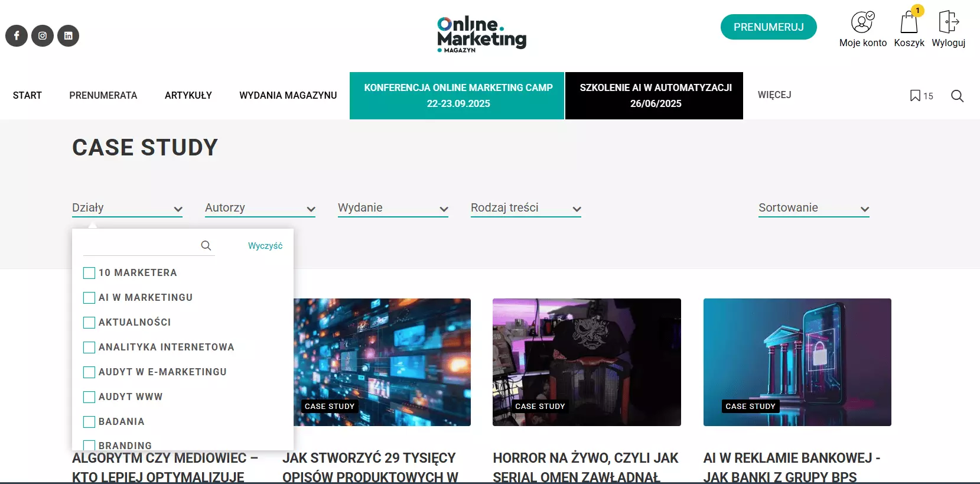980x484 pixels.
Task: Tick the AI W MARKETINGU checkbox
Action: [x=89, y=298]
